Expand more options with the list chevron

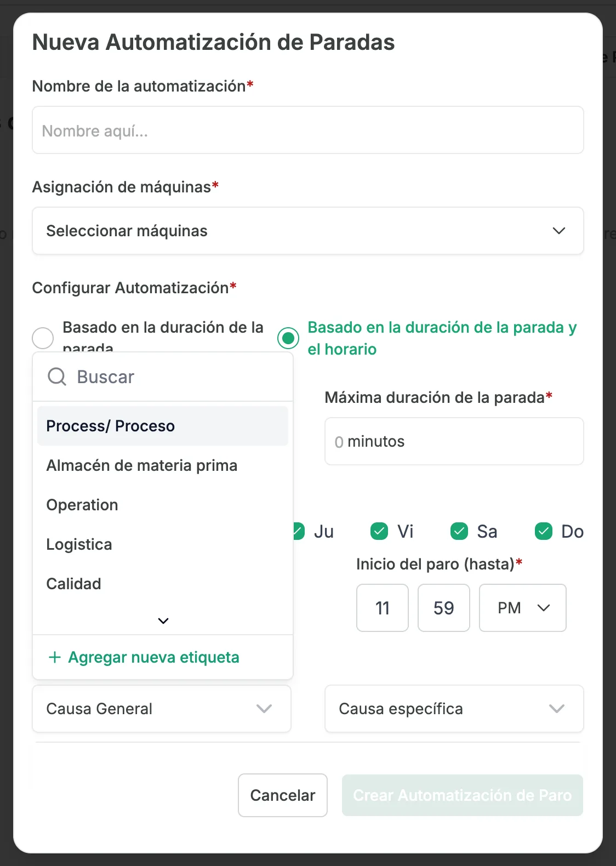point(163,621)
